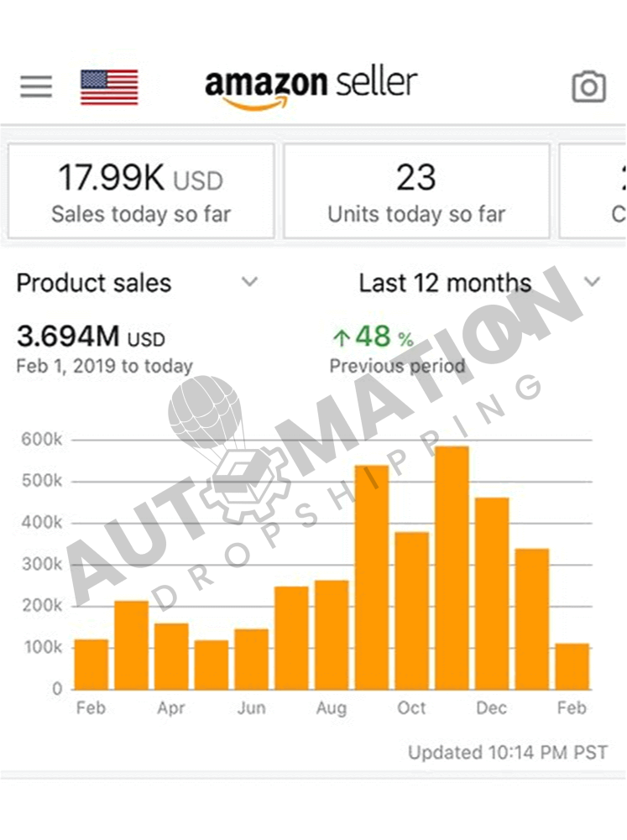Click the Previous period comparison text

tap(397, 366)
